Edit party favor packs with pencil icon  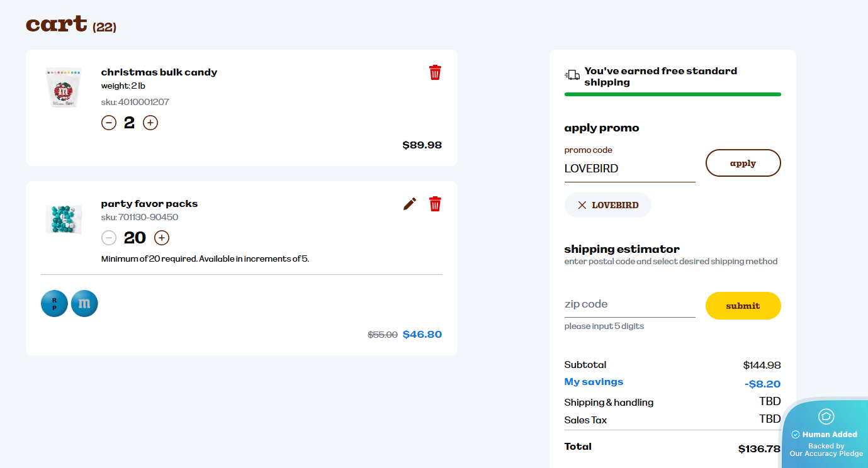pyautogui.click(x=410, y=204)
